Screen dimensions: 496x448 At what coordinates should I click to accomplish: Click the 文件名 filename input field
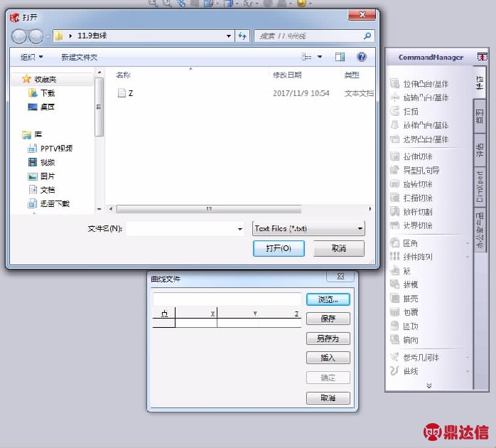tap(184, 228)
